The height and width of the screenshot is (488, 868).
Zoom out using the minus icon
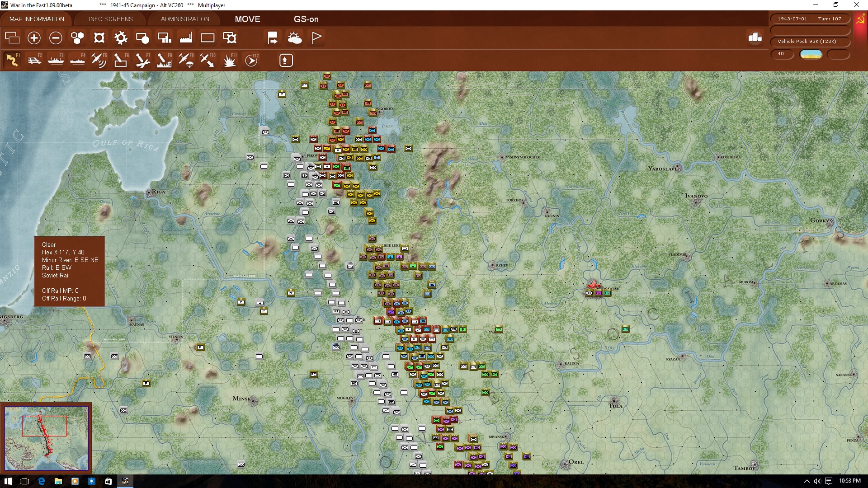click(56, 38)
